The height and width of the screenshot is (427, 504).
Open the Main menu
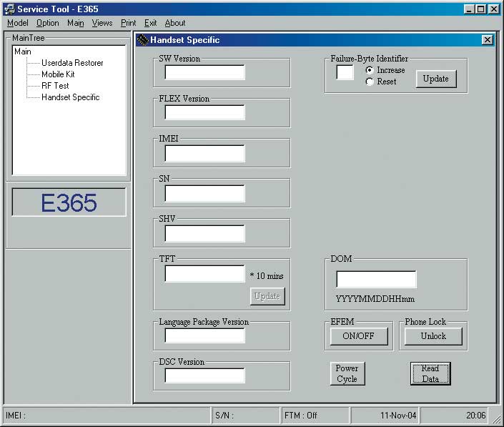[x=76, y=23]
